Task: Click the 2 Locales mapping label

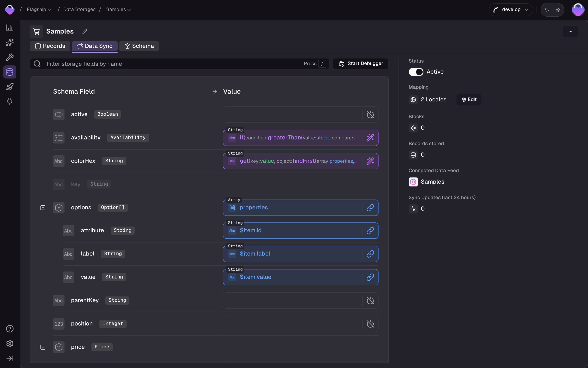Action: pyautogui.click(x=433, y=100)
